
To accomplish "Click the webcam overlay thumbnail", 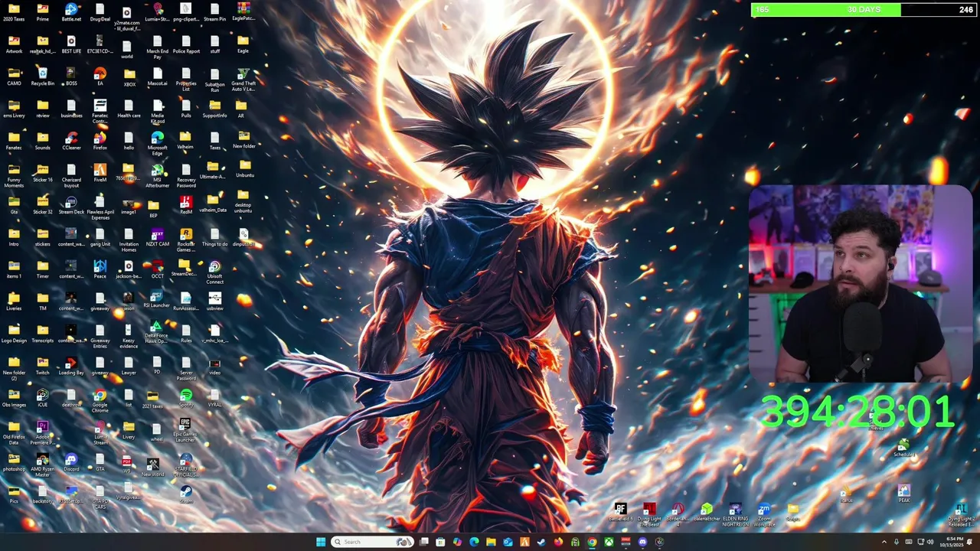I will click(x=861, y=284).
